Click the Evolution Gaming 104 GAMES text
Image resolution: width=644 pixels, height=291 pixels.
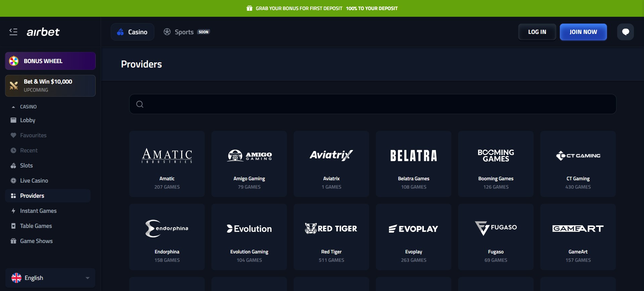click(249, 260)
